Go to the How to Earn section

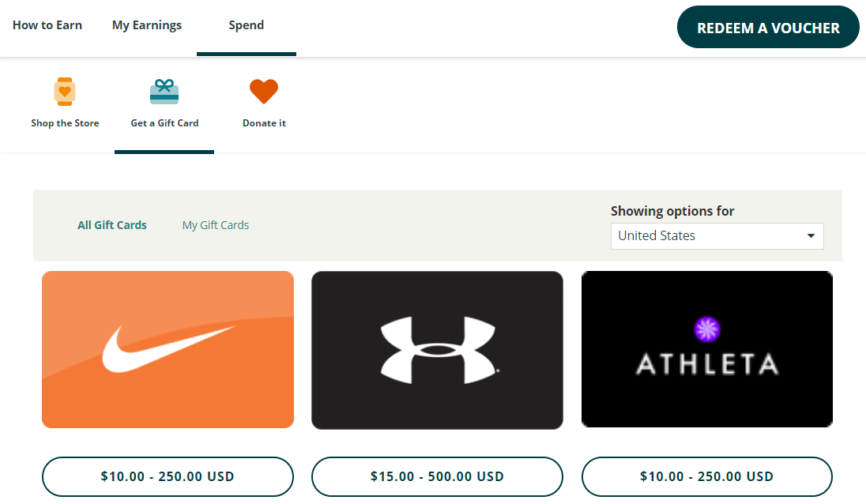[47, 24]
